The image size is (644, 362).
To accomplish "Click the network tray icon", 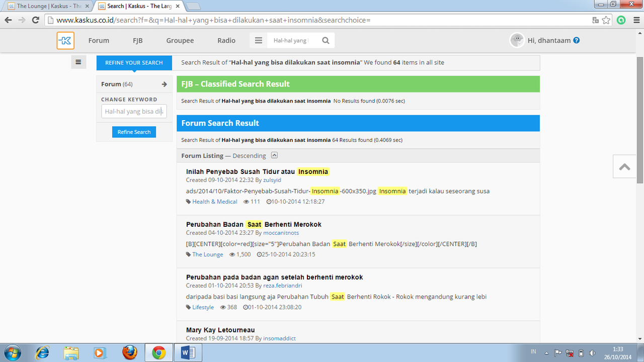I will coord(570,353).
